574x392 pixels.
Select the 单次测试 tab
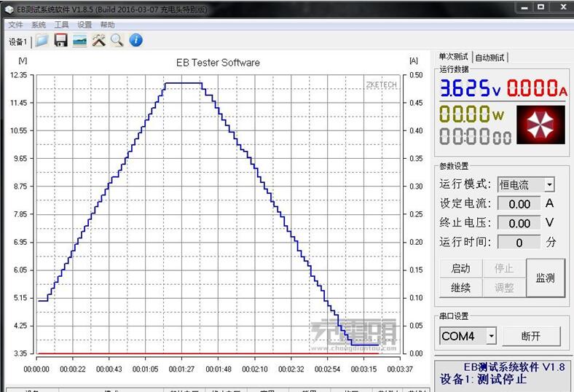click(x=453, y=57)
